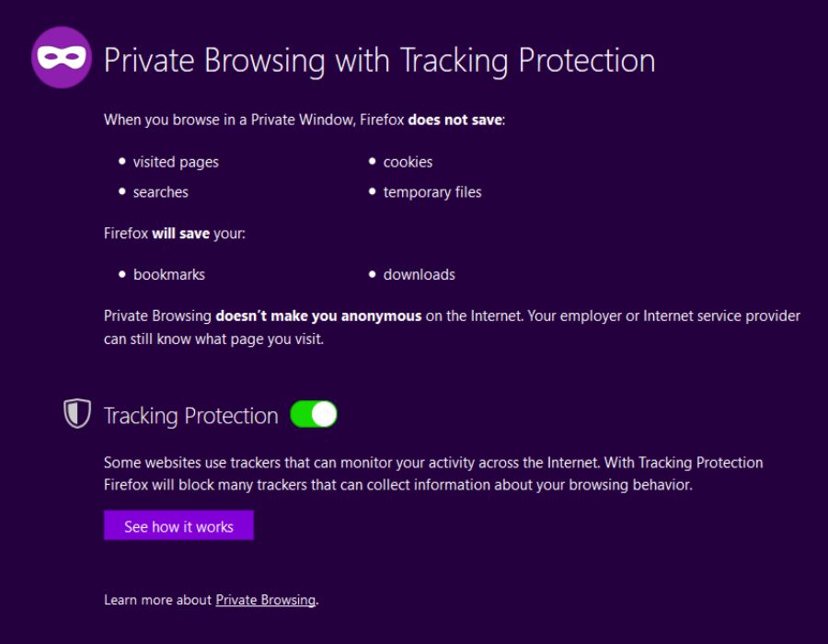Click the purple private browsing mask icon

pos(62,58)
